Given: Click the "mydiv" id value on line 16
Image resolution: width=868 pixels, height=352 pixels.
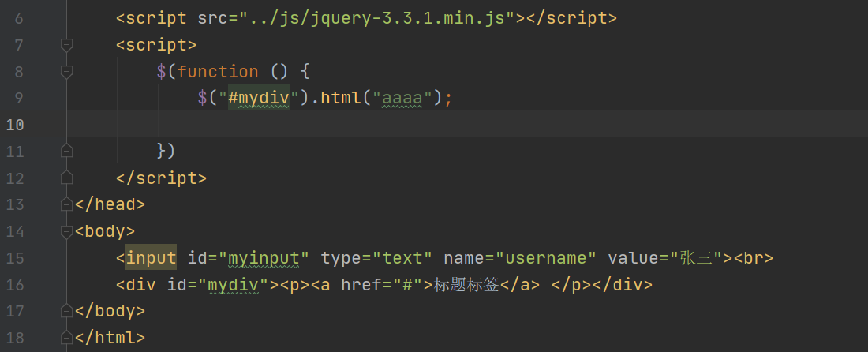Looking at the screenshot, I should [233, 284].
